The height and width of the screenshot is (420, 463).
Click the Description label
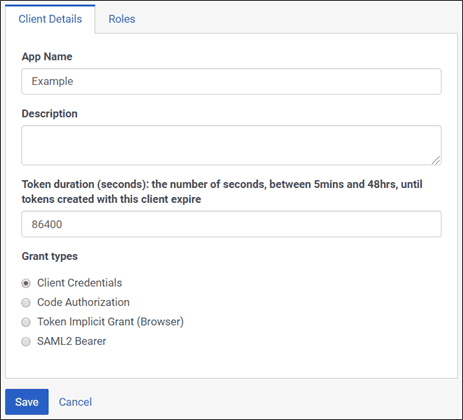50,114
